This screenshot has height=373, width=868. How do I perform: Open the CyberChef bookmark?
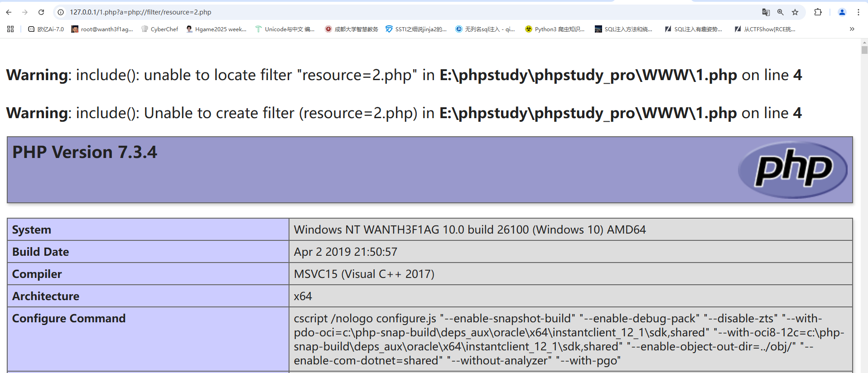pos(160,29)
